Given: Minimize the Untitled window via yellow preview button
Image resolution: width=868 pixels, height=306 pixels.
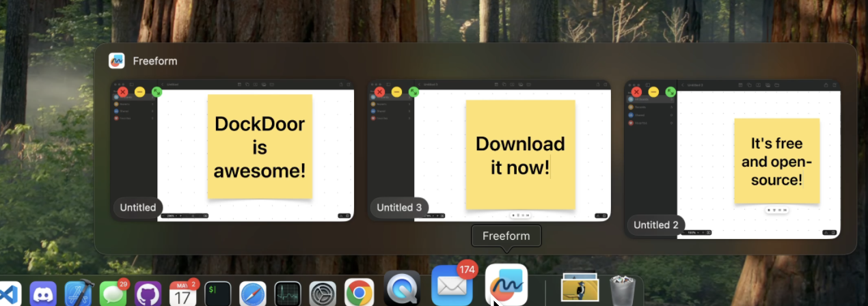Looking at the screenshot, I should 139,92.
